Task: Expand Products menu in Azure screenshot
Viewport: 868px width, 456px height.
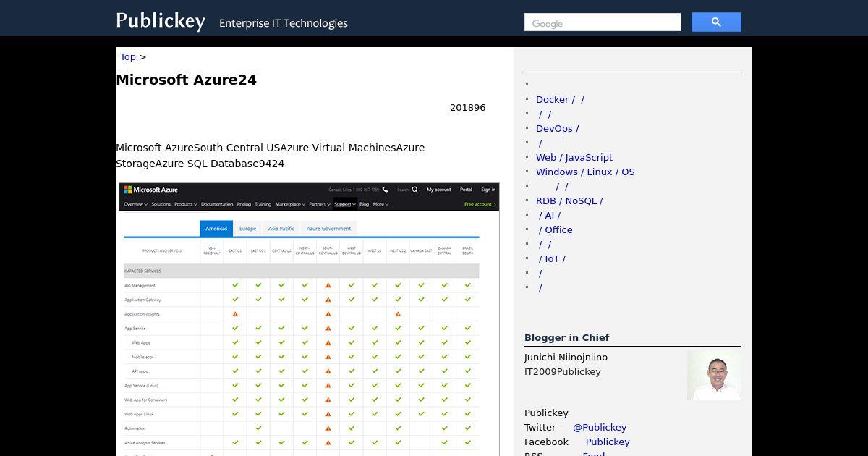Action: coord(186,204)
